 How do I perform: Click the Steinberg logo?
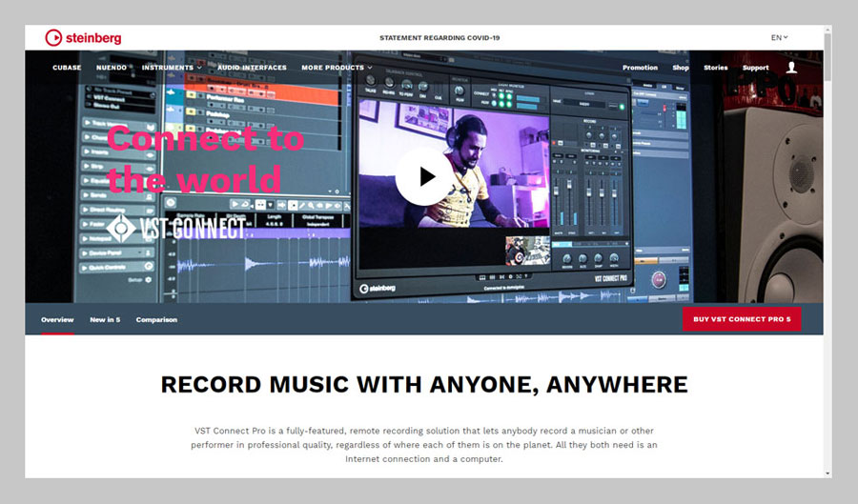[x=83, y=38]
